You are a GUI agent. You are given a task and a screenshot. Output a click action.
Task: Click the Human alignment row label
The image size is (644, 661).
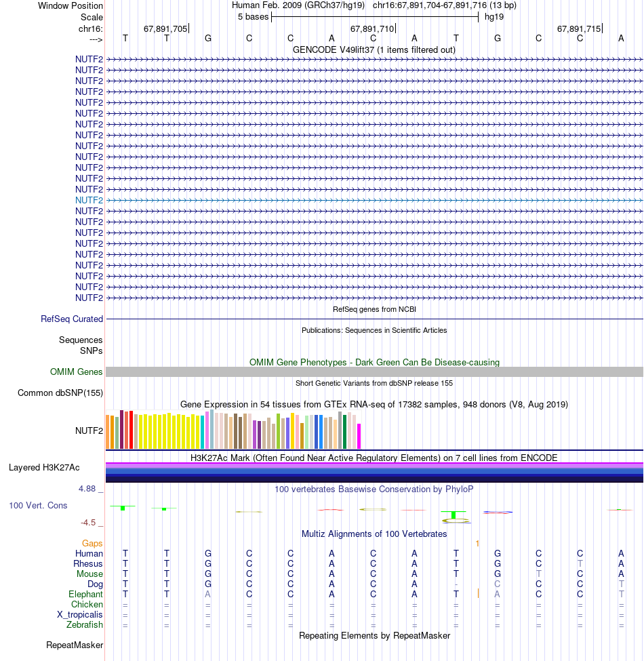point(89,553)
